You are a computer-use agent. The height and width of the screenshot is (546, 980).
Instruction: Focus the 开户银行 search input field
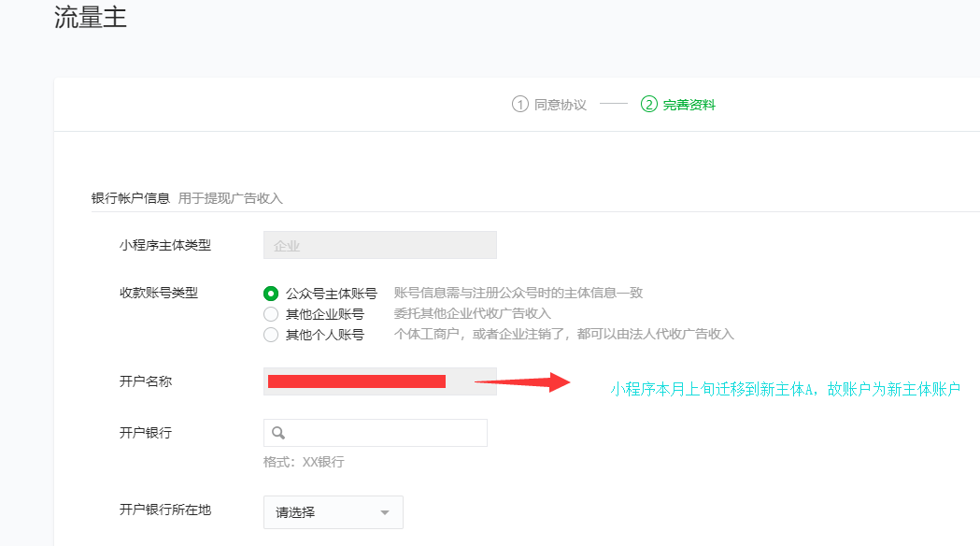point(385,433)
